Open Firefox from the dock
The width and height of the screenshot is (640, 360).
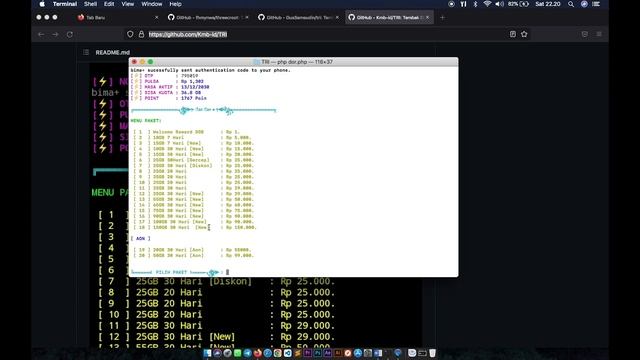258,353
